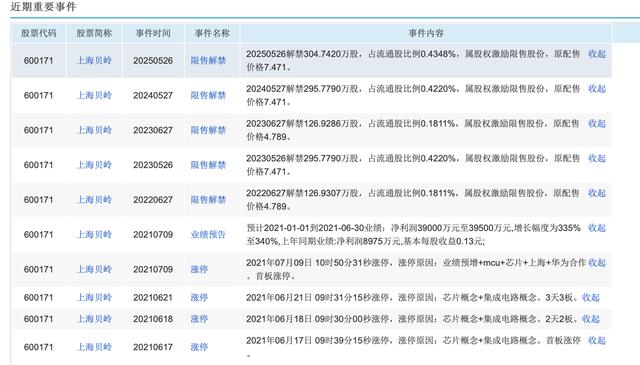Viewport: 640px width, 365px height.
Task: Open 上海贝岭 link in 20210618 row
Action: (94, 319)
